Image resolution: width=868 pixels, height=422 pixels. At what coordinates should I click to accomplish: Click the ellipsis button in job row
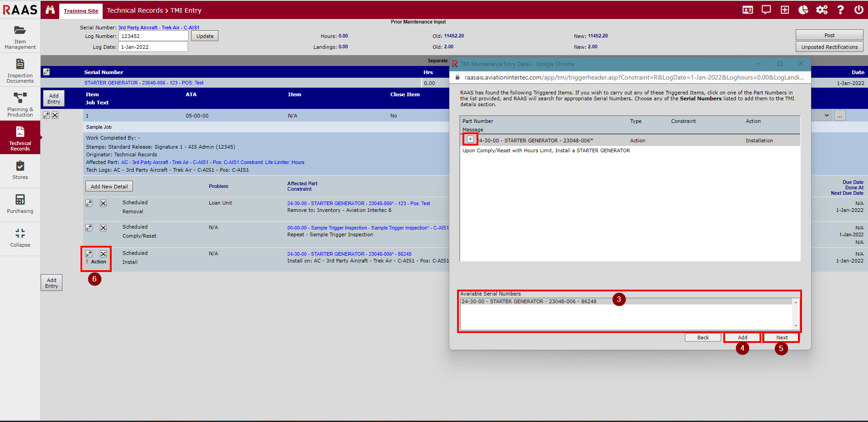point(840,116)
